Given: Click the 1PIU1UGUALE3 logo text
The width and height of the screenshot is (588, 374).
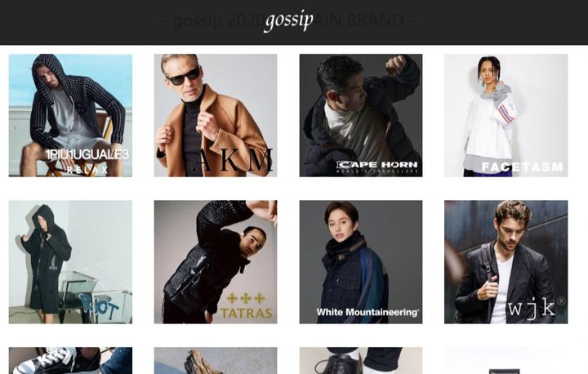Looking at the screenshot, I should click(87, 154).
